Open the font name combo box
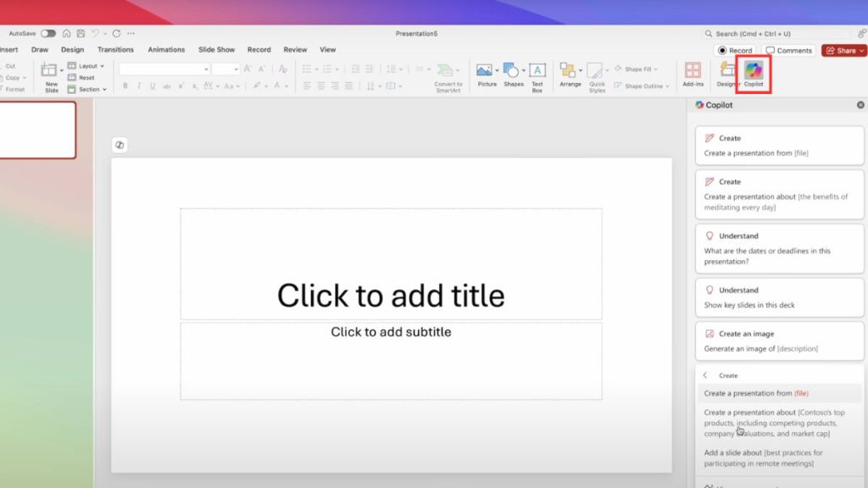This screenshot has height=488, width=868. (x=164, y=69)
